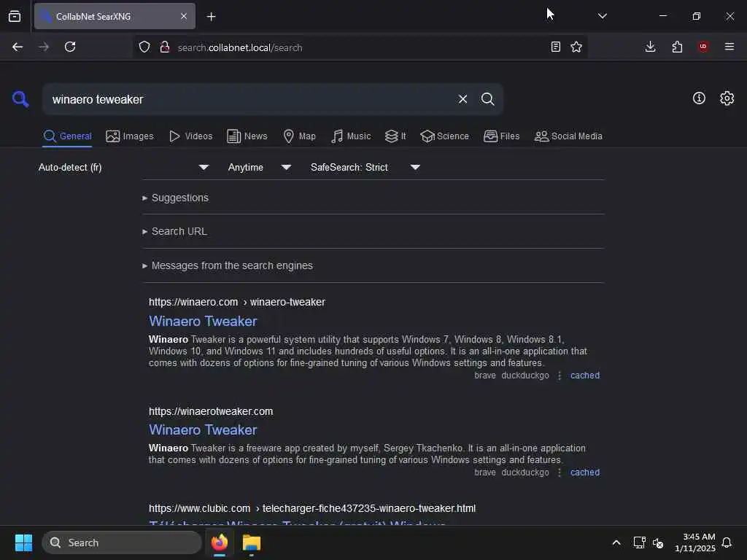Click the SearXNG logo magnifier icon
Screen dimensions: 747x560
tap(20, 99)
